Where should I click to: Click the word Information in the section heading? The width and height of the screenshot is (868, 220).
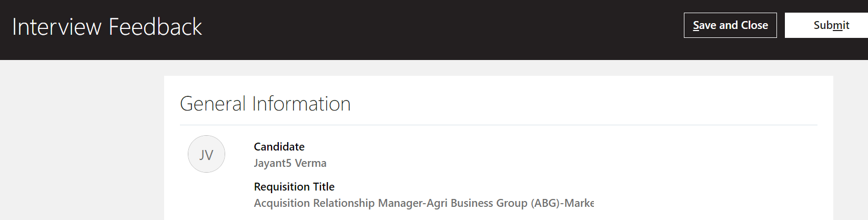(301, 104)
